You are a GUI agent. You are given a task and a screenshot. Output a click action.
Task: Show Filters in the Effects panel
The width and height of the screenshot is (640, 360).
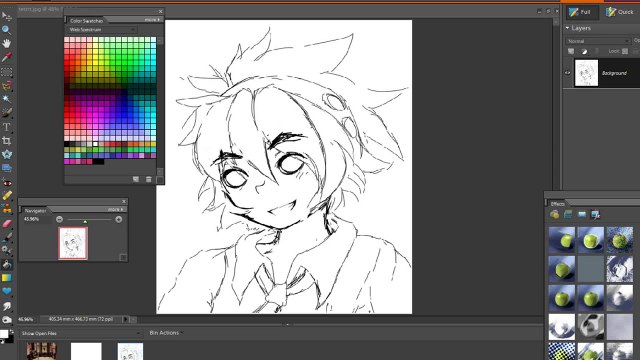click(554, 214)
